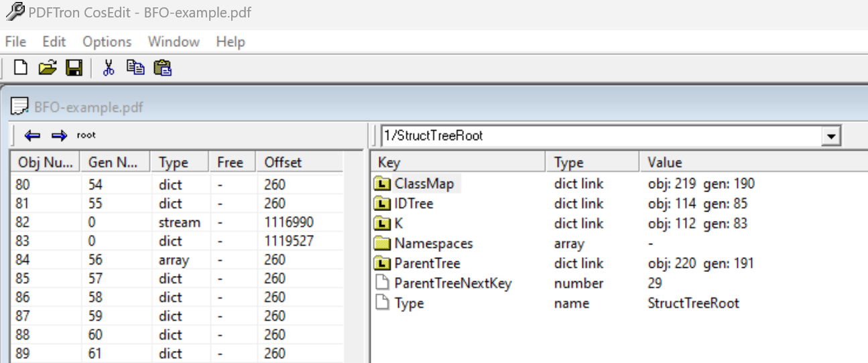
Task: Select object number 83 row
Action: click(178, 241)
